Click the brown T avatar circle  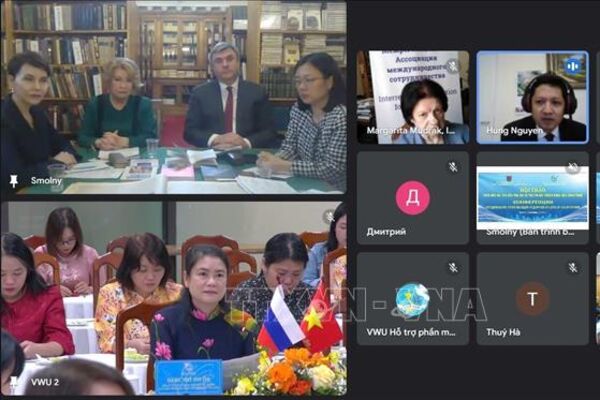tap(532, 298)
